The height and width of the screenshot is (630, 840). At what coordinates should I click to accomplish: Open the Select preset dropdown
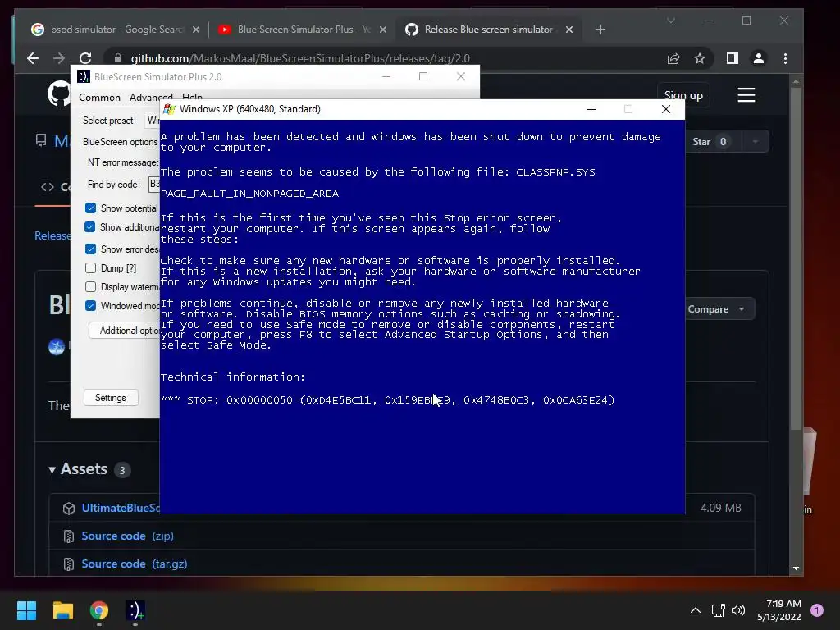[153, 121]
